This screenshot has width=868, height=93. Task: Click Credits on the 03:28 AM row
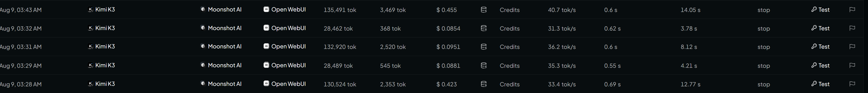pyautogui.click(x=509, y=84)
